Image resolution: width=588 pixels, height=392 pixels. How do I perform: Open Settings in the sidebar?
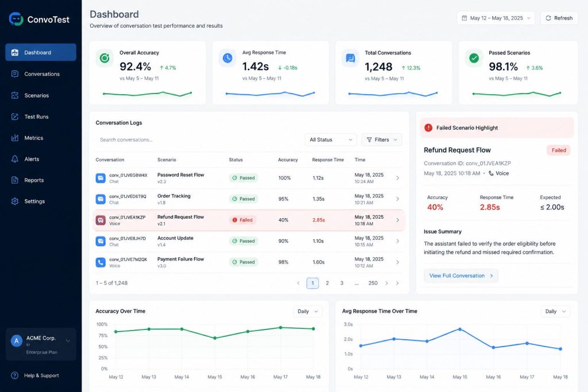point(41,201)
